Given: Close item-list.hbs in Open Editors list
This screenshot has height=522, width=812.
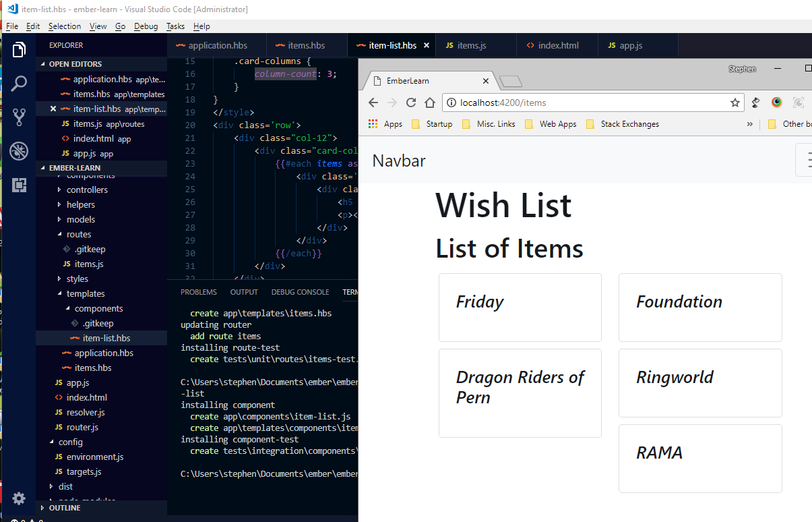Looking at the screenshot, I should point(53,109).
